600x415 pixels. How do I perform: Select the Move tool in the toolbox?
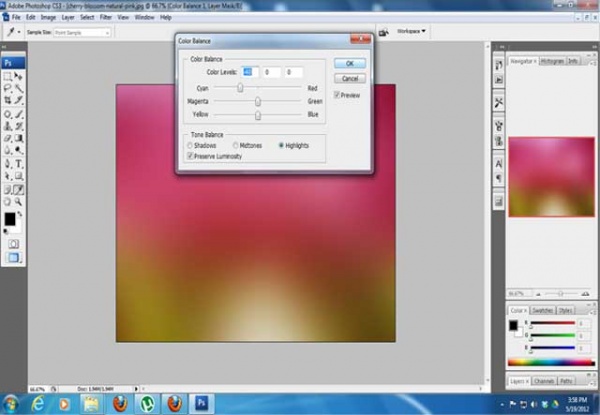click(x=19, y=76)
